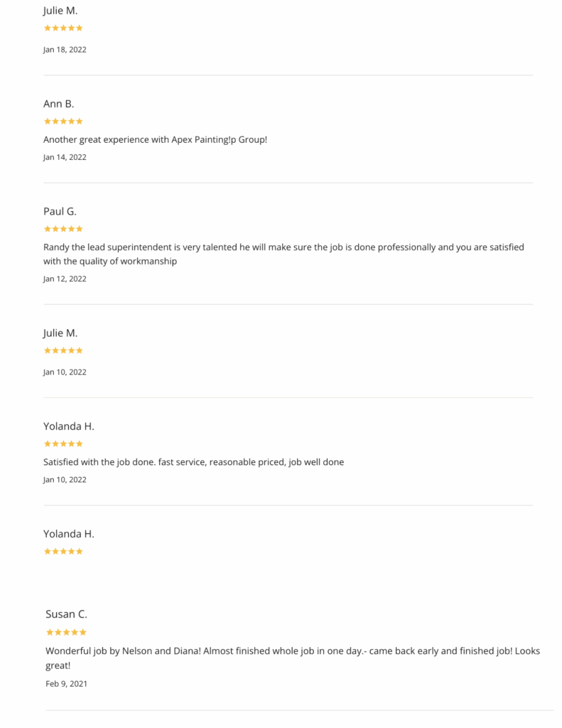Click the stars under the last Yolanda H. name
This screenshot has height=728, width=562.
click(63, 552)
